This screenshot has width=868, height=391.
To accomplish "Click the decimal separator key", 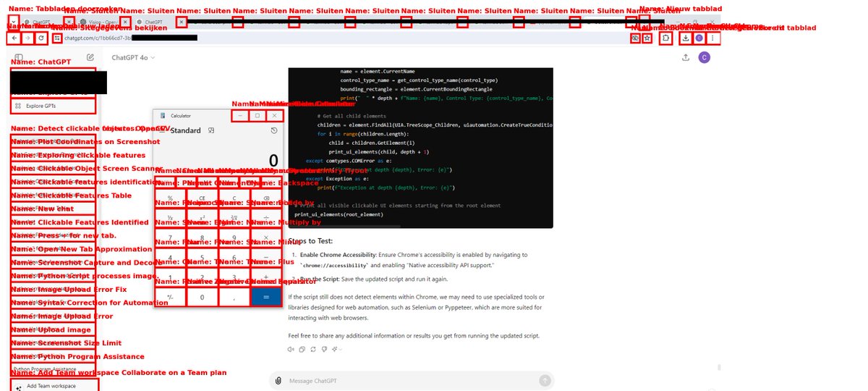I will 234,297.
